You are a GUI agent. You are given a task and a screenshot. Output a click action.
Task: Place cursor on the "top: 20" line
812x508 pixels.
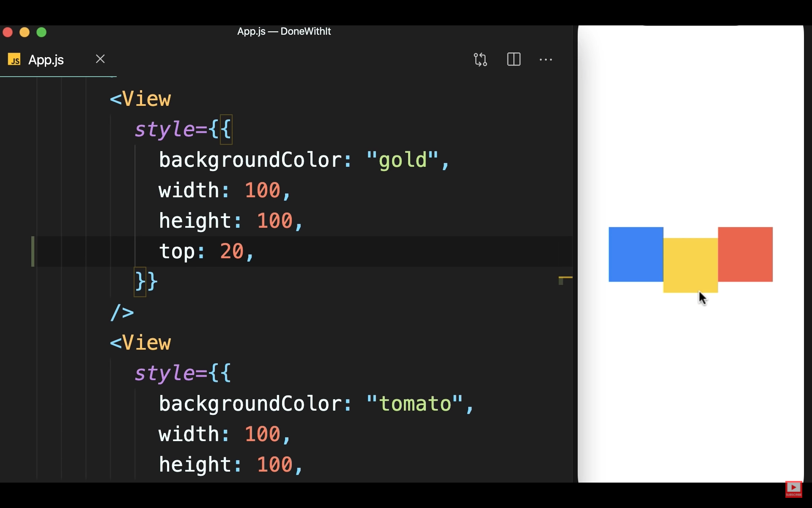click(x=206, y=251)
